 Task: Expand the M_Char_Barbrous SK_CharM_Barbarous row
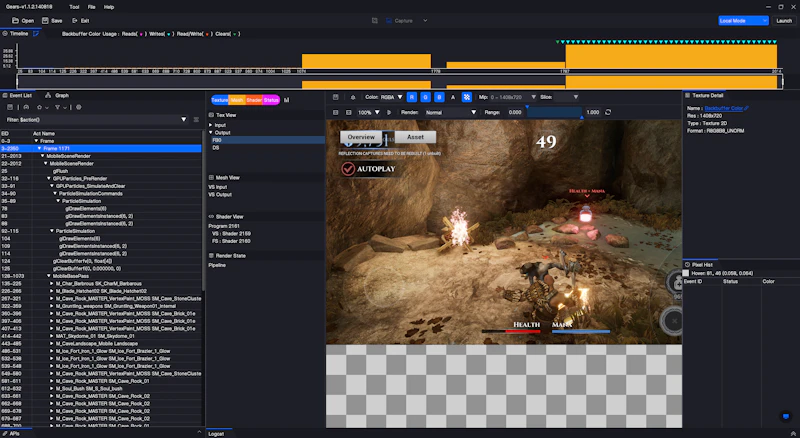pos(52,283)
